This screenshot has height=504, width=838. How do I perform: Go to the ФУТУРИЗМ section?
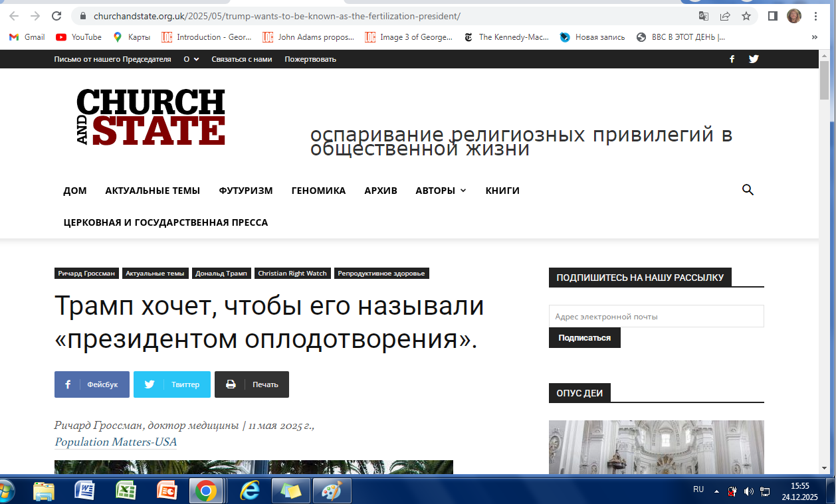tap(245, 191)
